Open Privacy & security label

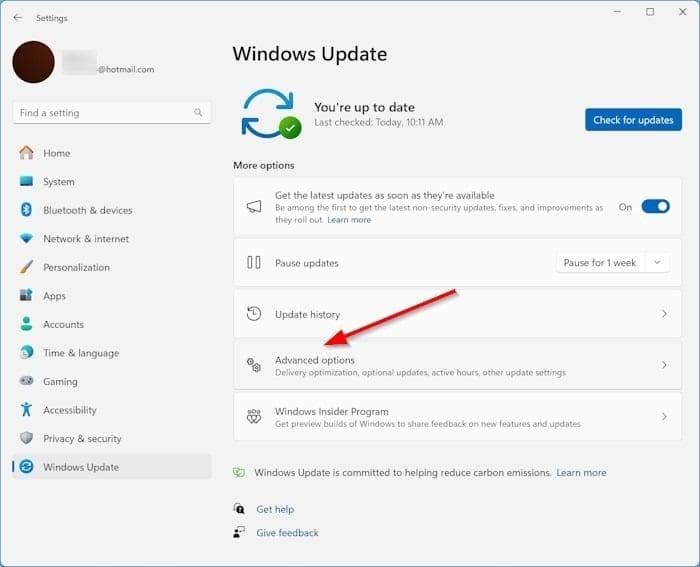[x=82, y=439]
